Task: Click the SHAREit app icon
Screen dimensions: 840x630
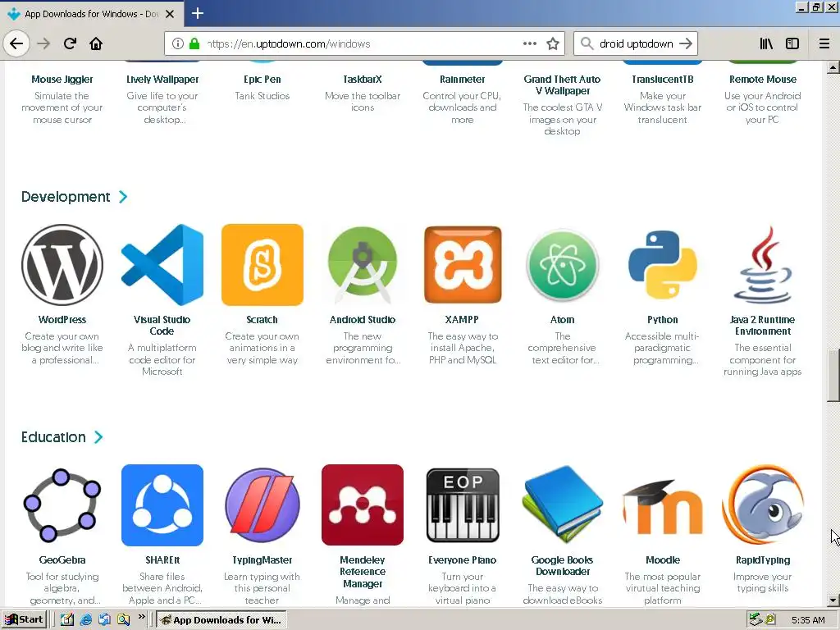Action: tap(162, 505)
